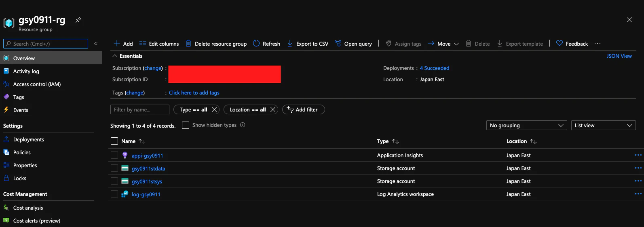Remove the Type filter with X
This screenshot has width=644, height=227.
point(215,109)
